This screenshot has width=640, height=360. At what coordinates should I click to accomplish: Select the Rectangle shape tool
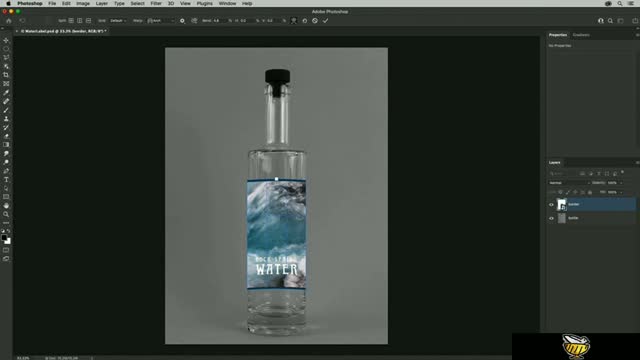(6, 197)
